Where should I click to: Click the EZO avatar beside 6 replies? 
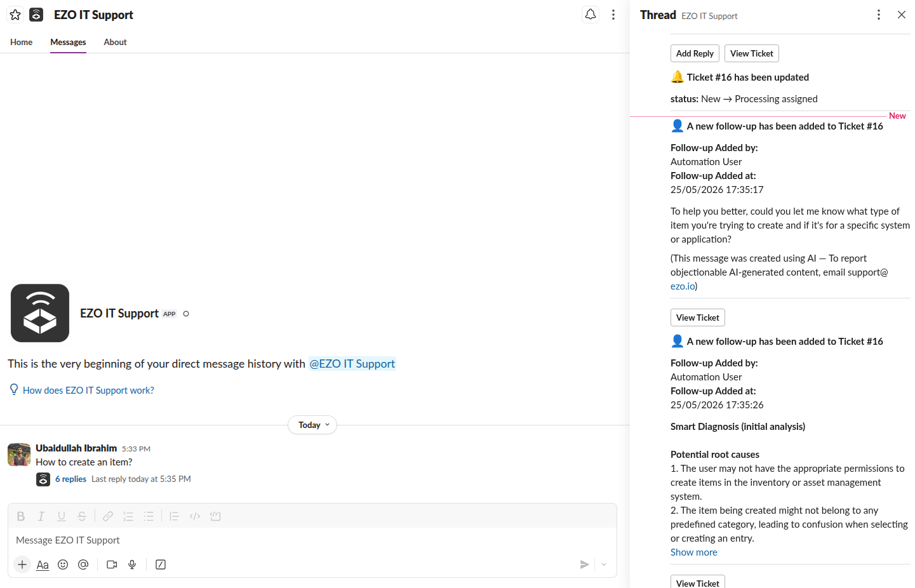coord(43,479)
